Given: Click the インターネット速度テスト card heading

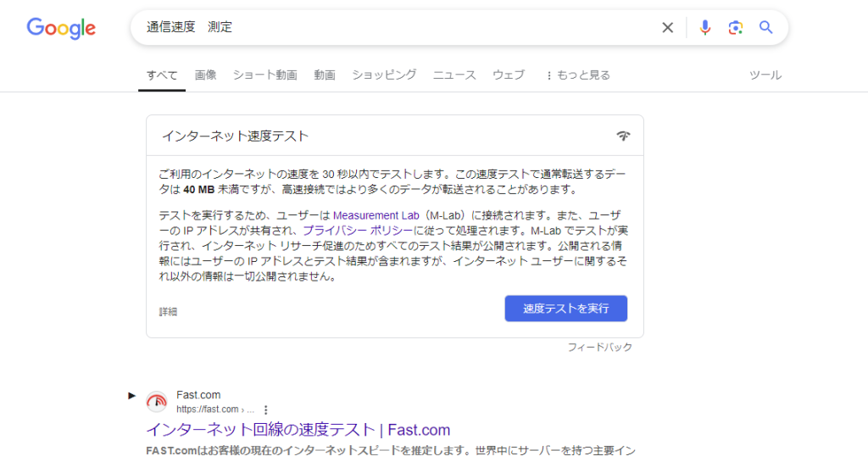Looking at the screenshot, I should (x=235, y=136).
